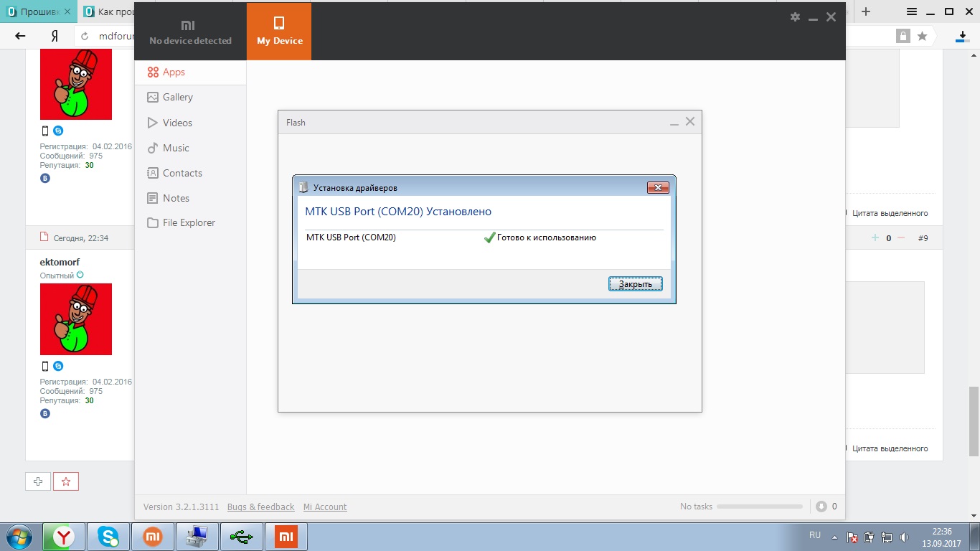Click the RU language indicator
980x551 pixels.
pyautogui.click(x=815, y=535)
